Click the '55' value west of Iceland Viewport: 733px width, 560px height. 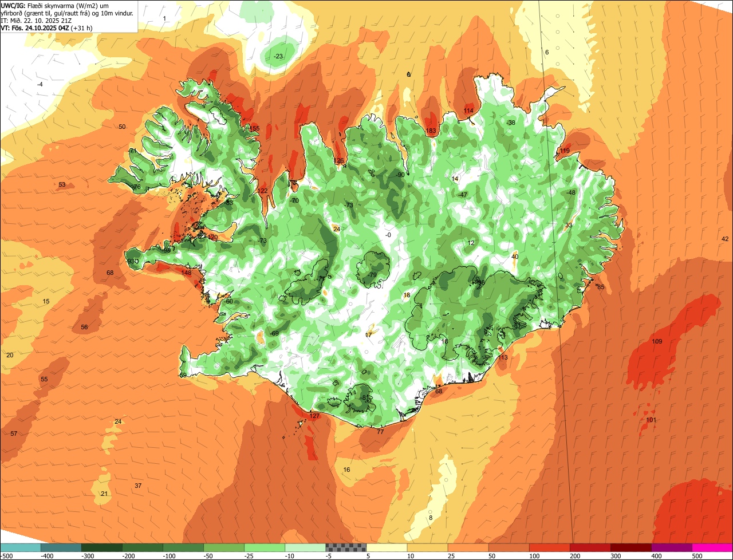coord(44,379)
